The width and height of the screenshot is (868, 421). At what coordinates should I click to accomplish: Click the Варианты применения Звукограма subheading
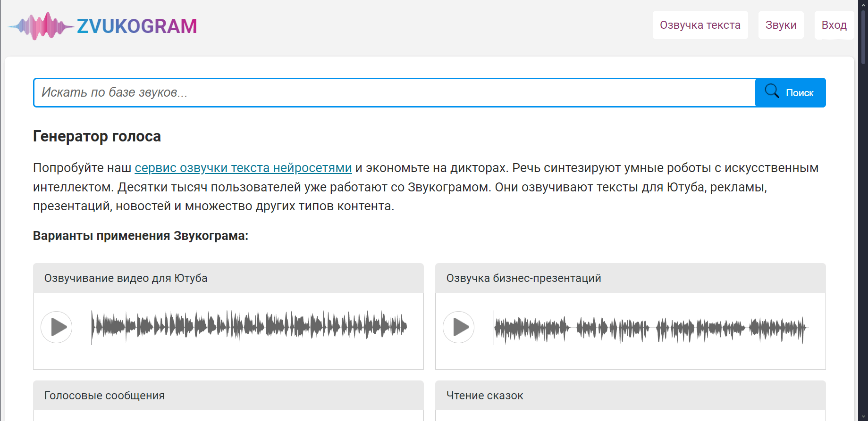coord(141,236)
